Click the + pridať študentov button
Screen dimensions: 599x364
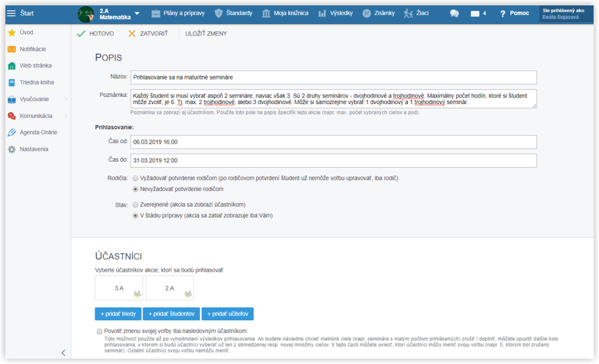click(171, 314)
